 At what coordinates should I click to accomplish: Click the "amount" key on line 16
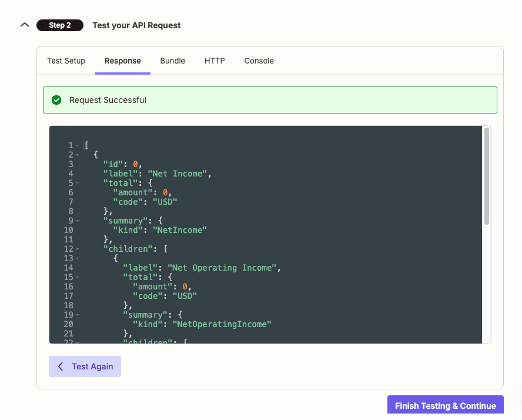point(152,287)
